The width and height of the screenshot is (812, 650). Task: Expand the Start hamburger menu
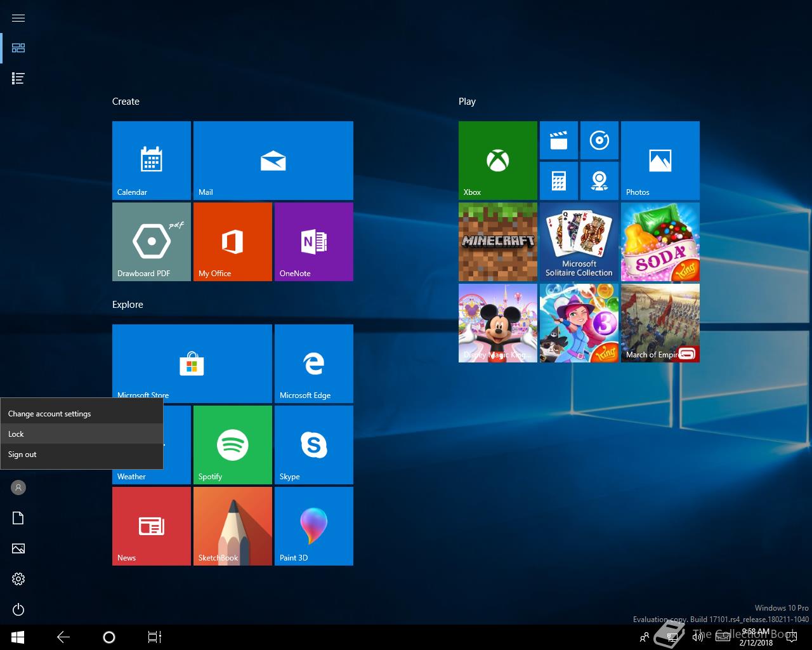click(x=18, y=18)
